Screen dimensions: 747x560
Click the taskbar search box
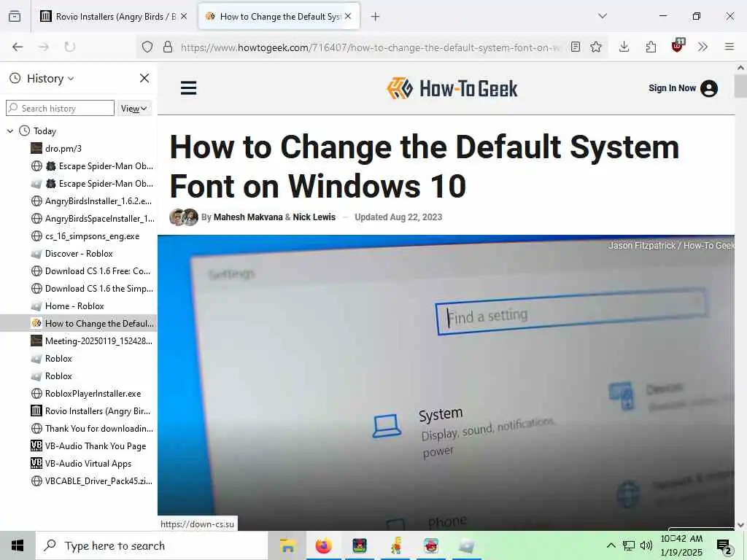pos(152,545)
